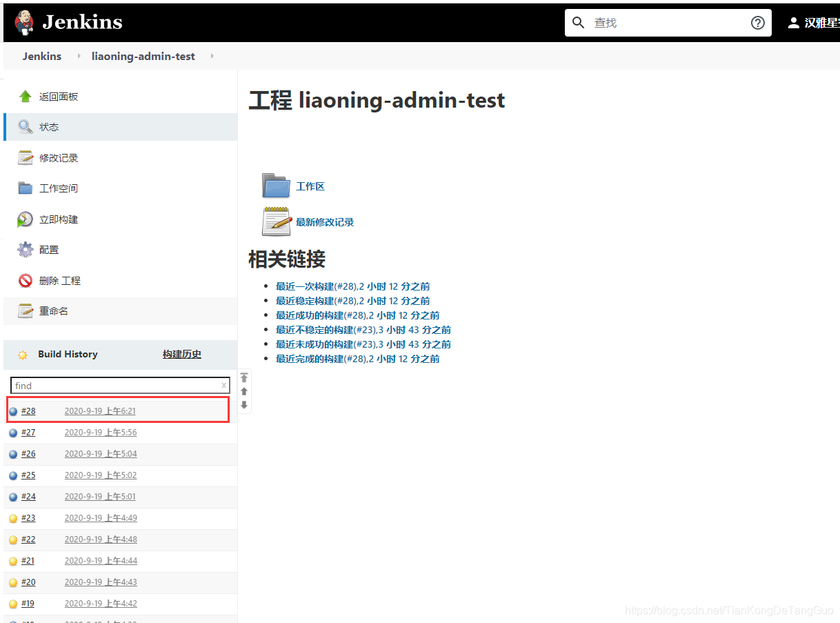Click timestamp 2020-9-19 上午4:49 of #23
This screenshot has height=623, width=840.
click(x=101, y=518)
